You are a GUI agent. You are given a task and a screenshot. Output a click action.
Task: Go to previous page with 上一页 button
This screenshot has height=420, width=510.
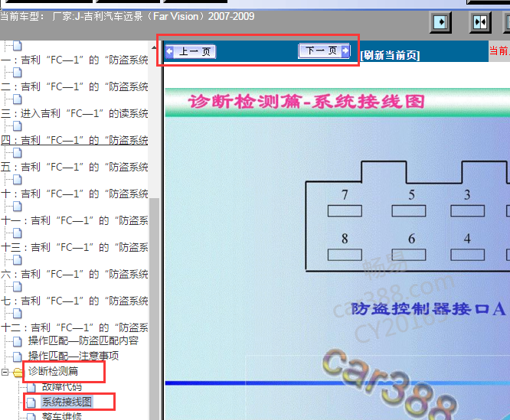coord(191,51)
